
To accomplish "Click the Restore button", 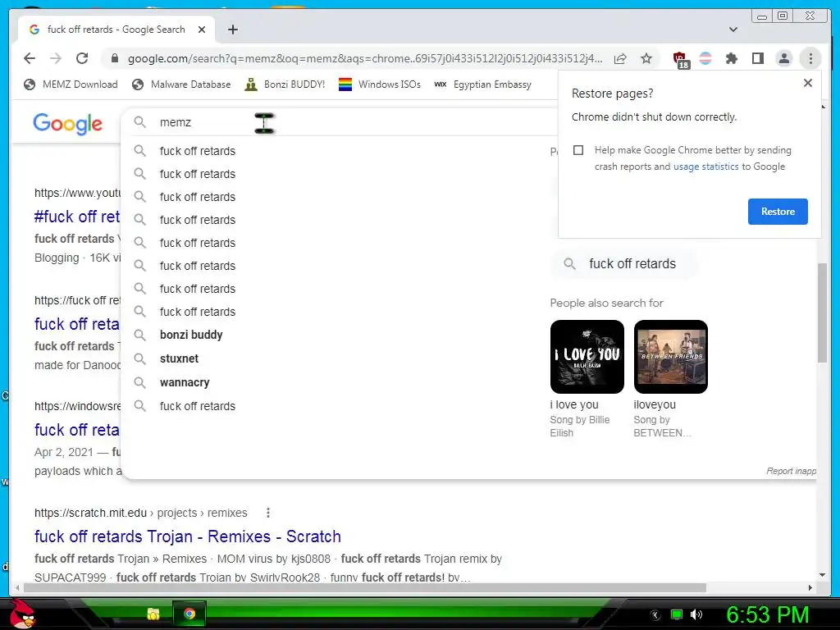I will pyautogui.click(x=778, y=212).
